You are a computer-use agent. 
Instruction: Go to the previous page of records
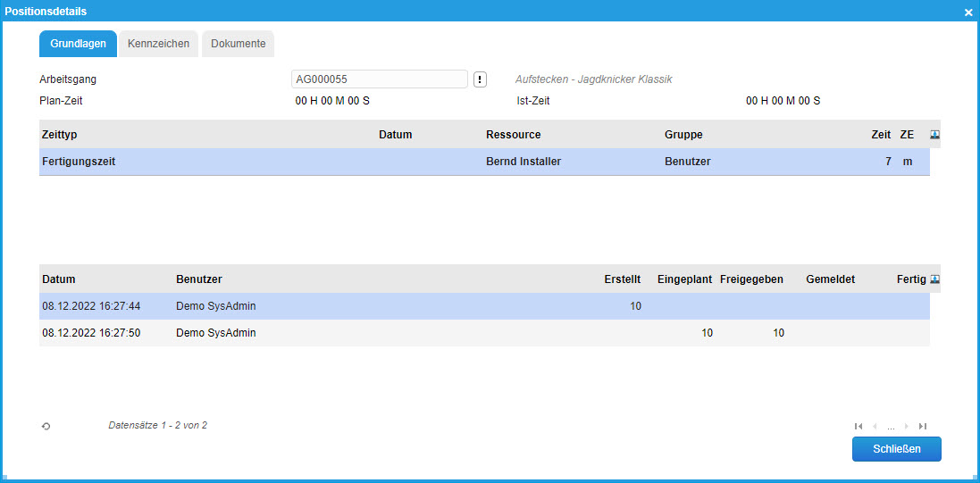pos(875,427)
